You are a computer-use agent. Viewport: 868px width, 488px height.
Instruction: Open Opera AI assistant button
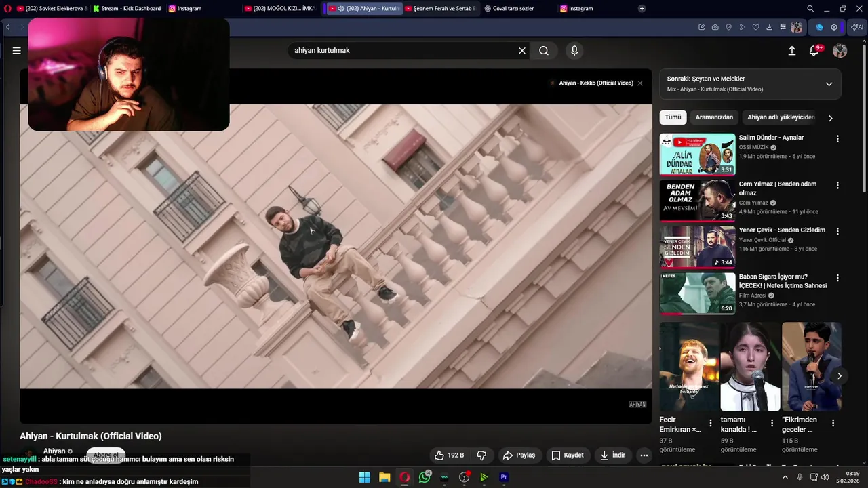pos(858,27)
